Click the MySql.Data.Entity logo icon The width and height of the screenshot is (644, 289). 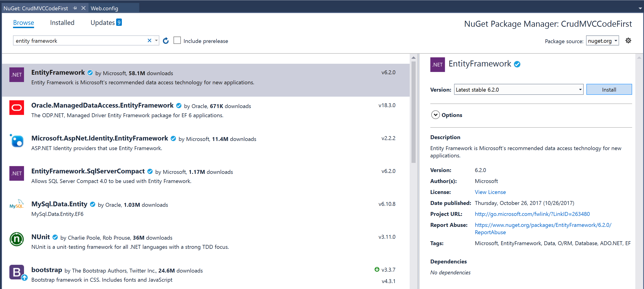[x=16, y=205]
